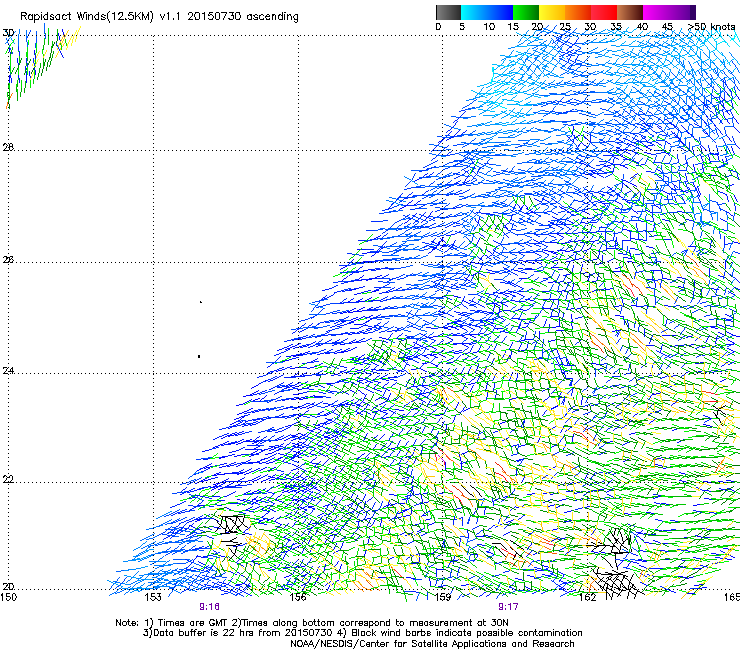Select the orange 25-30 knots color segment
Screen dimensions: 740x650
[578, 12]
